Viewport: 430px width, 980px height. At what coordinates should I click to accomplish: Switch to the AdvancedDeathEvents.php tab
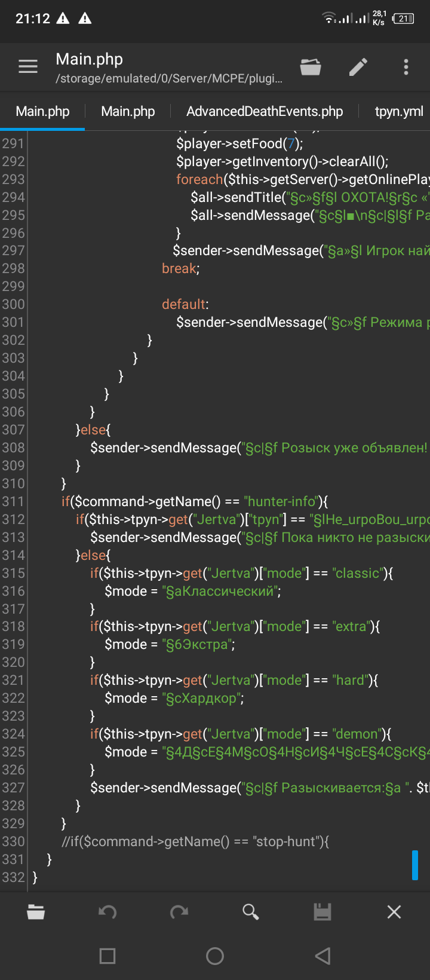(x=265, y=112)
